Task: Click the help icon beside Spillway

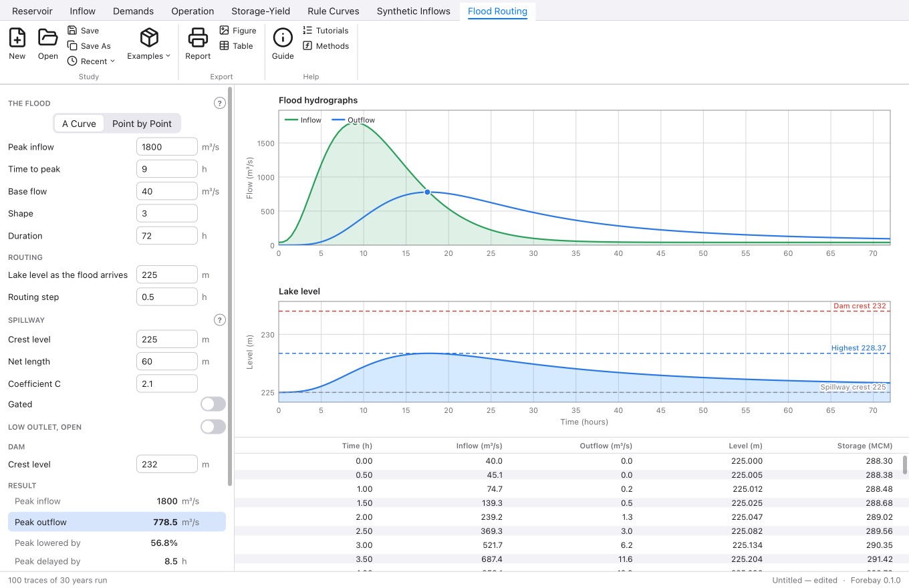Action: [x=219, y=320]
